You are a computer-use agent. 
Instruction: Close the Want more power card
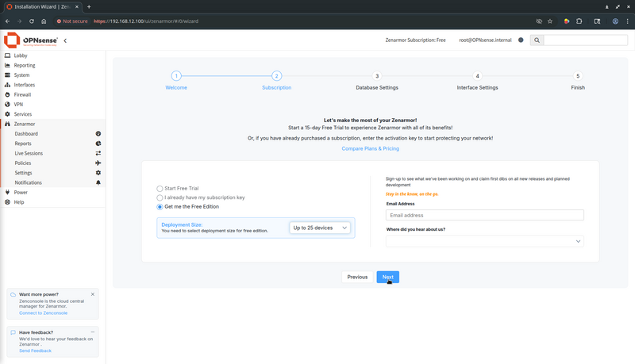(x=93, y=294)
